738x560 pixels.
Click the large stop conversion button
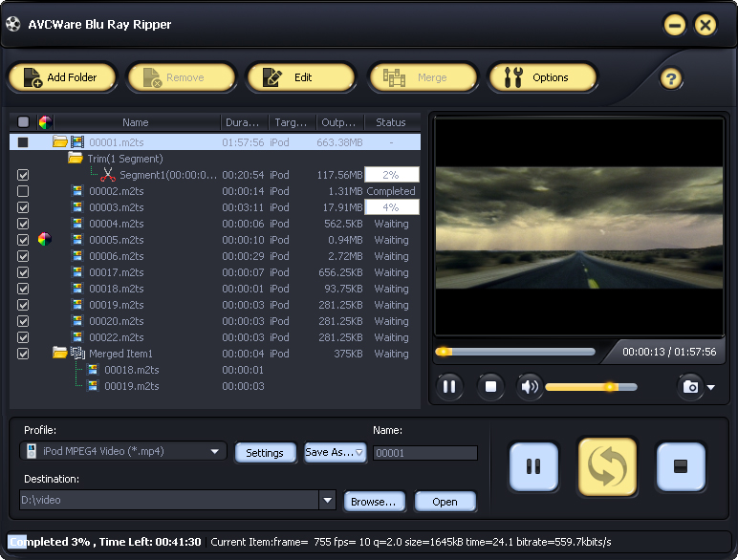coord(681,466)
